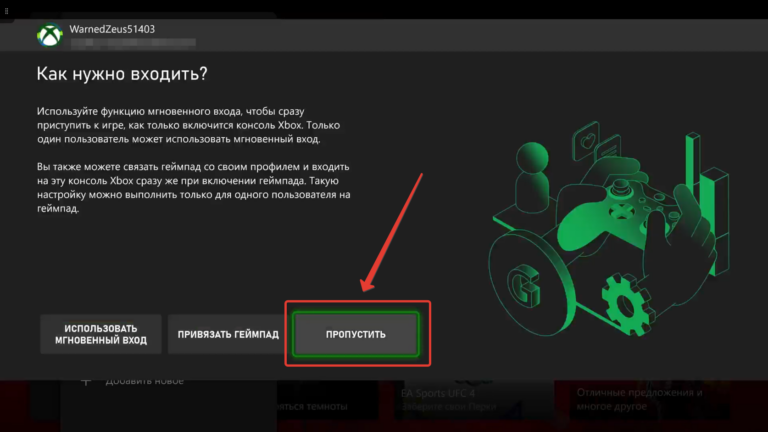Click the heart speech bubble icon

coord(586,142)
